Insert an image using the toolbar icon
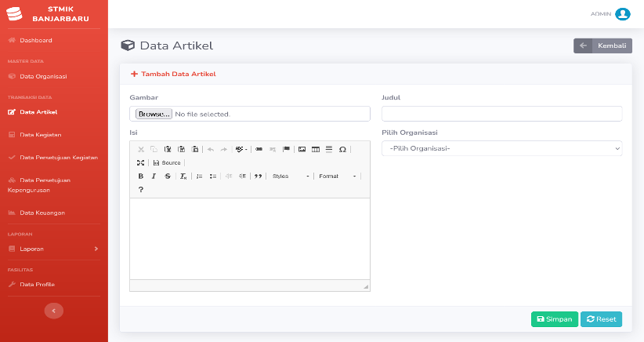Screen dimensions: 644x342 [302, 149]
